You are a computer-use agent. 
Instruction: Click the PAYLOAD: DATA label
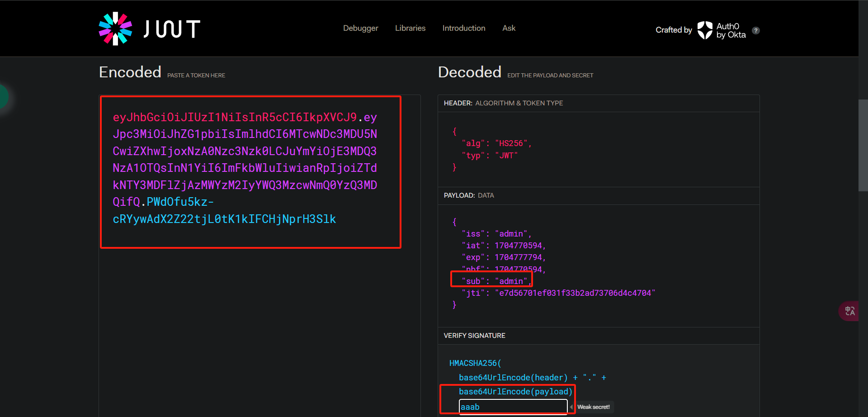(x=469, y=195)
